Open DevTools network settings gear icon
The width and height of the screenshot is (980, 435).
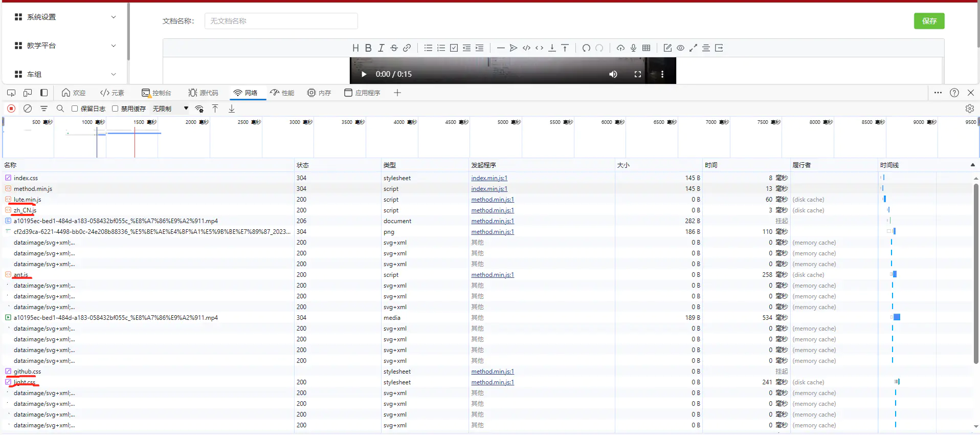click(969, 108)
